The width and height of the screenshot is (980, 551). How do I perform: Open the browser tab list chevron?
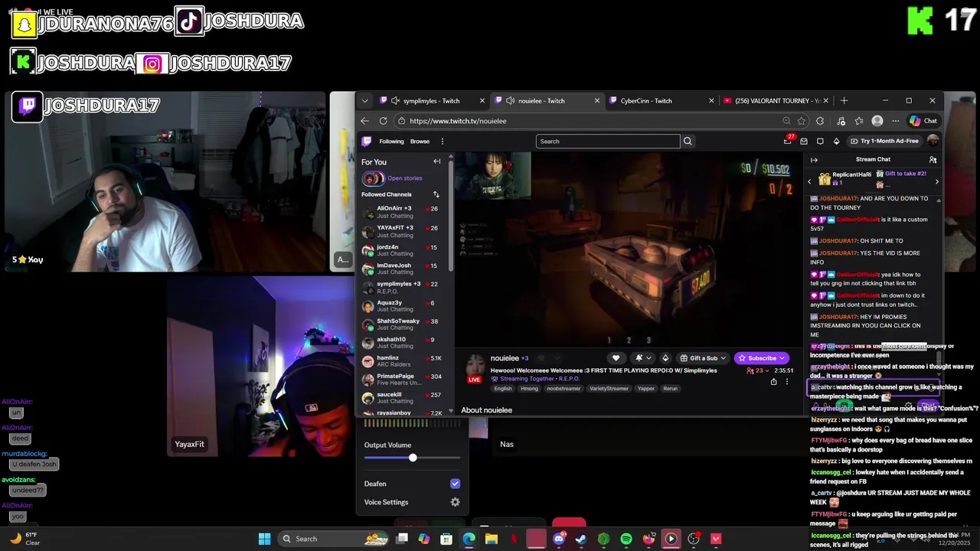coord(365,101)
